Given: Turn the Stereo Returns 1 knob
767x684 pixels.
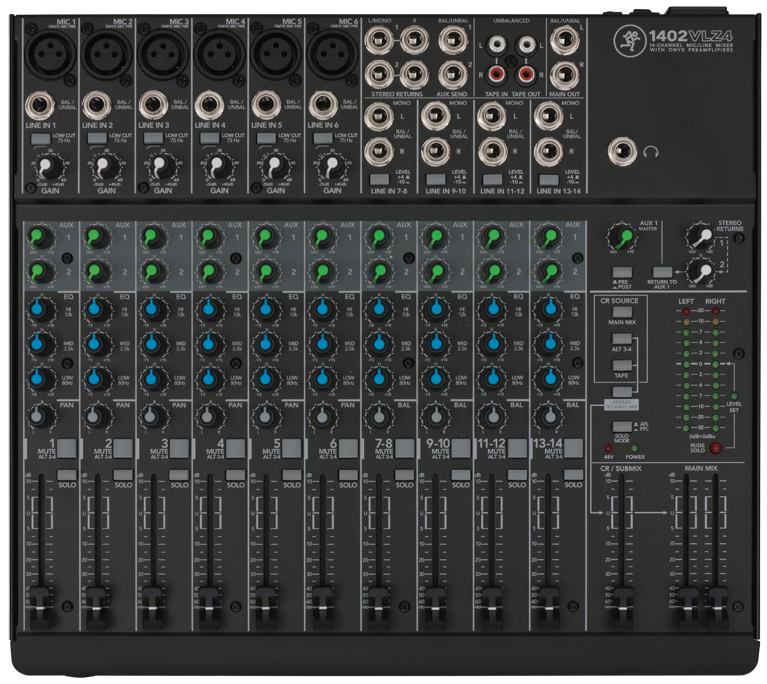Looking at the screenshot, I should (700, 237).
